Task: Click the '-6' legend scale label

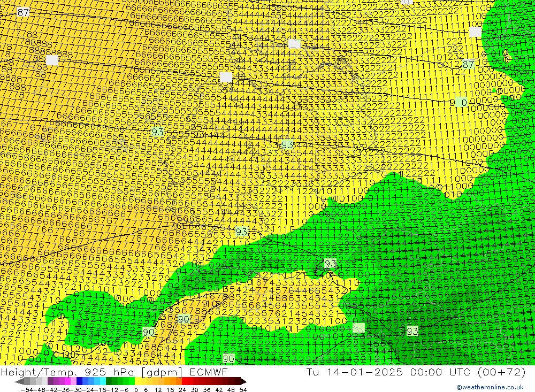Action: 124,390
